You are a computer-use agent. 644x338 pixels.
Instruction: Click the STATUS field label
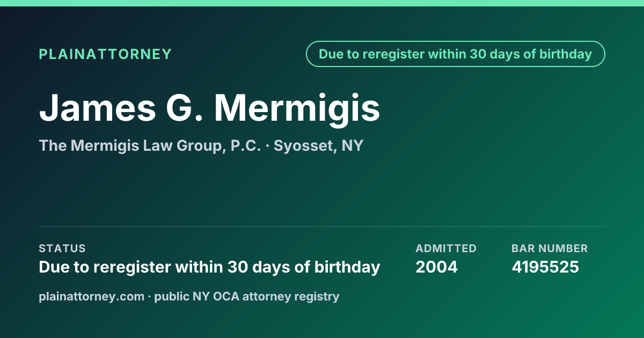click(x=62, y=248)
